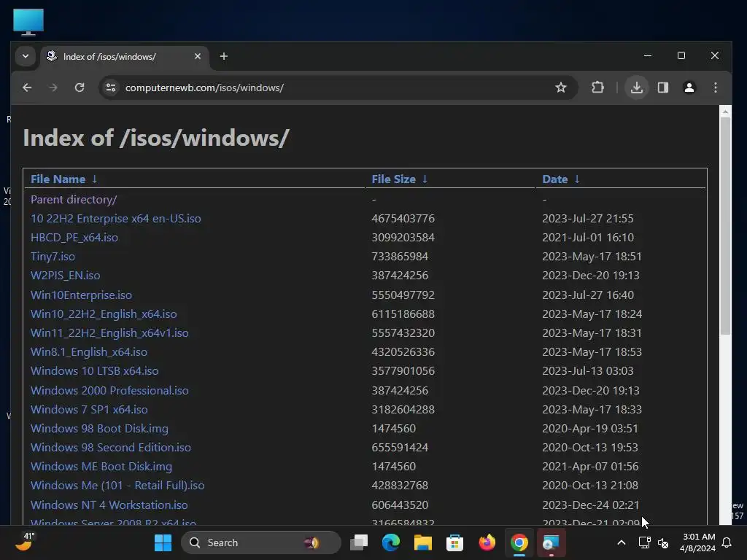Screen dimensions: 747x560
Task: Click Win11_22H2_English_x64v1.iso
Action: click(x=109, y=332)
